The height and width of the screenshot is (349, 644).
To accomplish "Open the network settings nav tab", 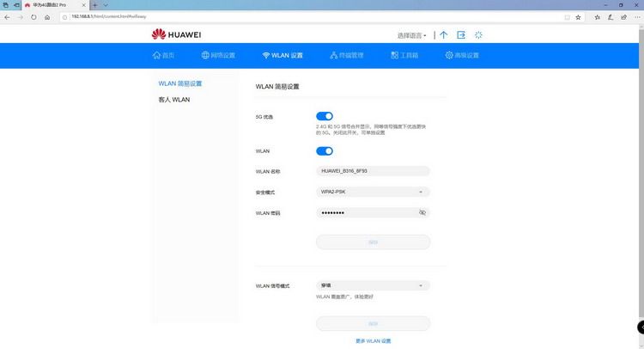I will tap(218, 55).
